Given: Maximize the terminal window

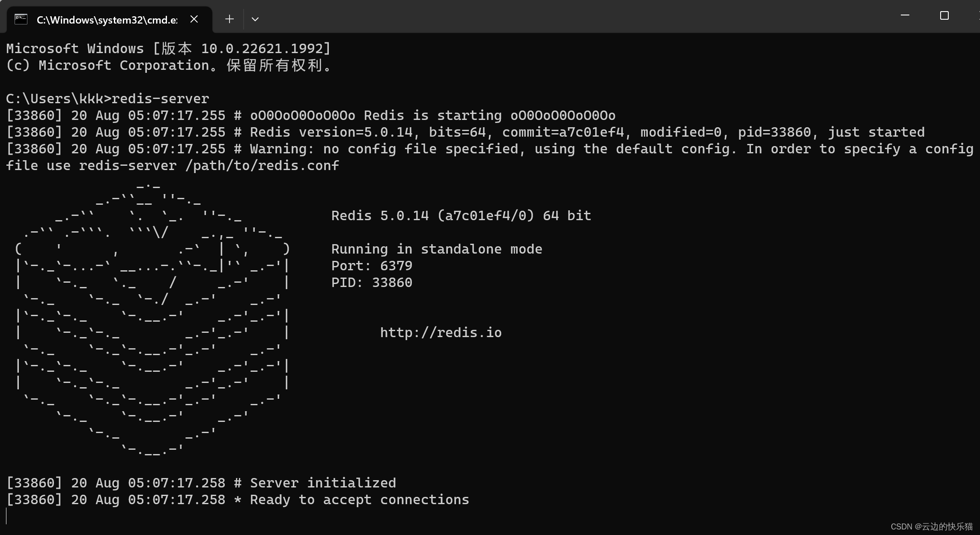Looking at the screenshot, I should (944, 15).
